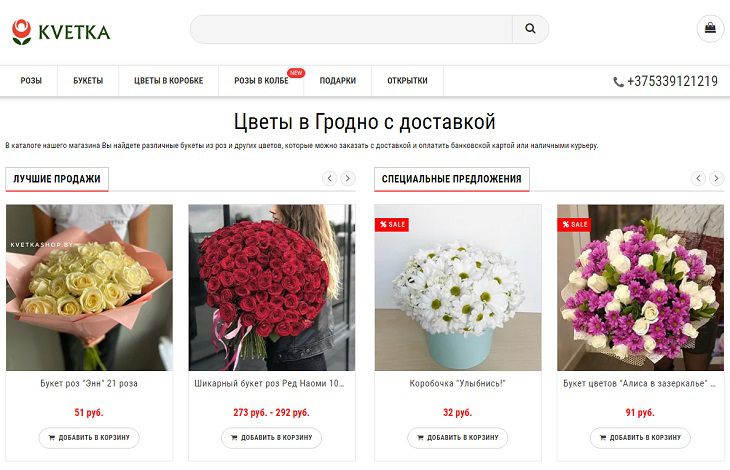Open the Розы menu item
Viewport: 730px width, 470px height.
(x=31, y=81)
